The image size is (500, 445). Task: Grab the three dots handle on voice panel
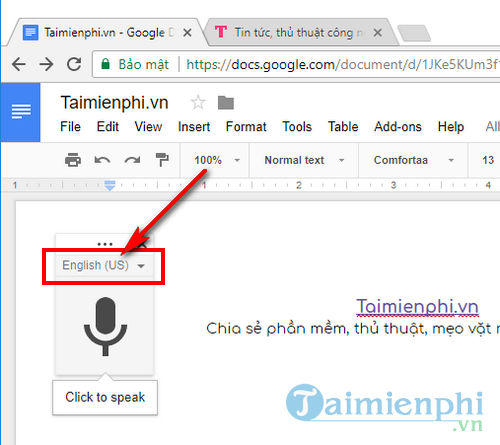tap(105, 244)
